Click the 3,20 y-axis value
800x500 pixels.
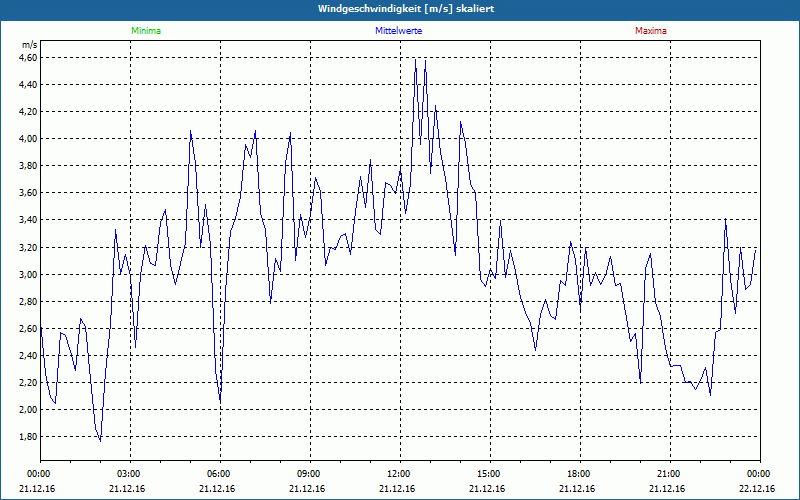coord(29,248)
